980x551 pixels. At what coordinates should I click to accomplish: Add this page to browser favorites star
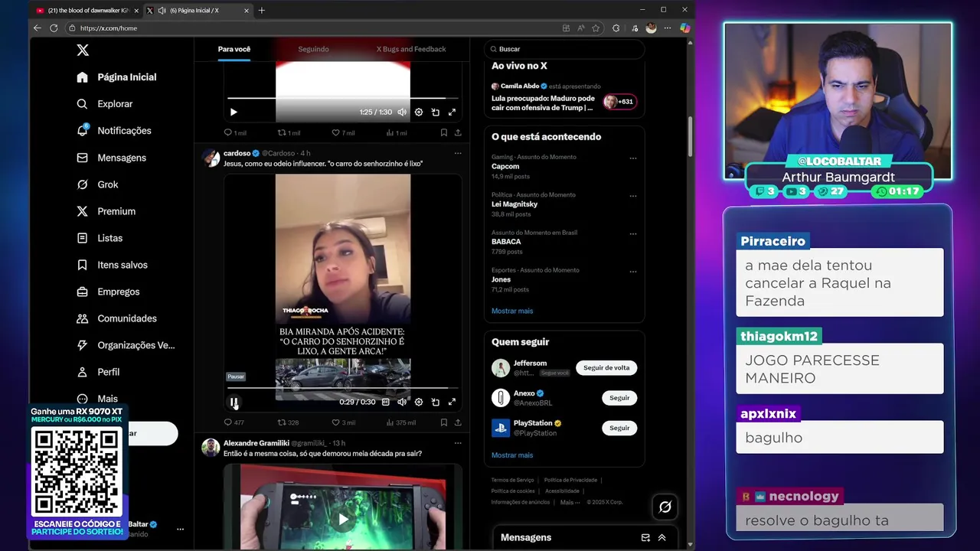coord(596,28)
